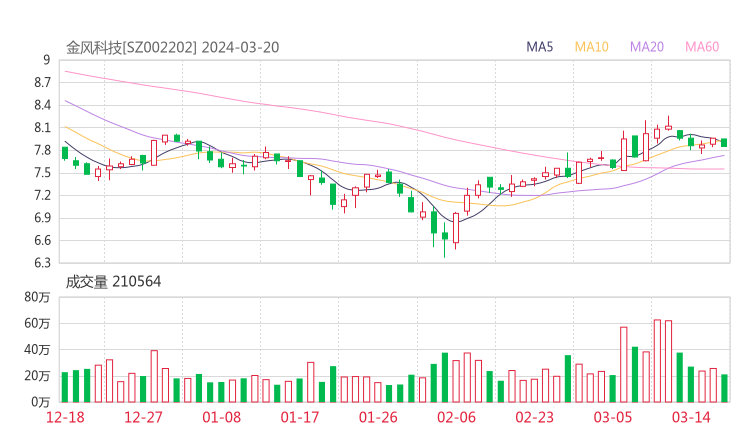The image size is (740, 440).
Task: Click the first green candlestick at 12-18
Action: (65, 153)
